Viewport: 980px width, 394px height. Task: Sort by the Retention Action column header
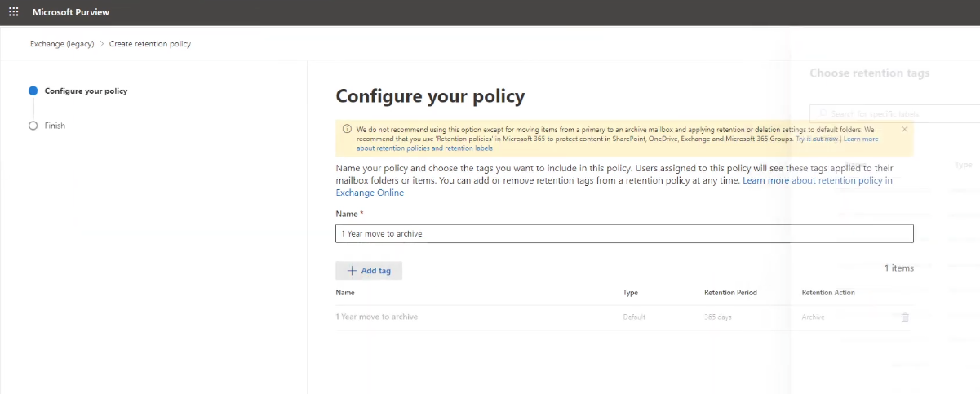[x=828, y=293]
